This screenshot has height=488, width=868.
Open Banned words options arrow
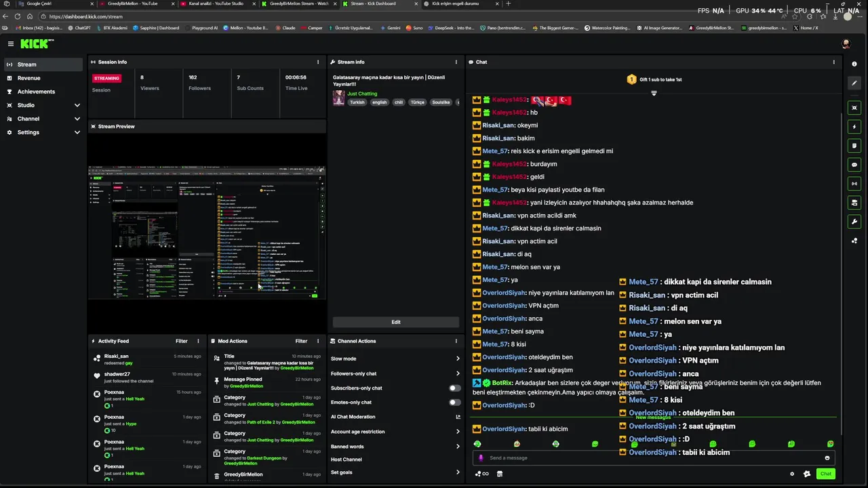click(x=458, y=447)
